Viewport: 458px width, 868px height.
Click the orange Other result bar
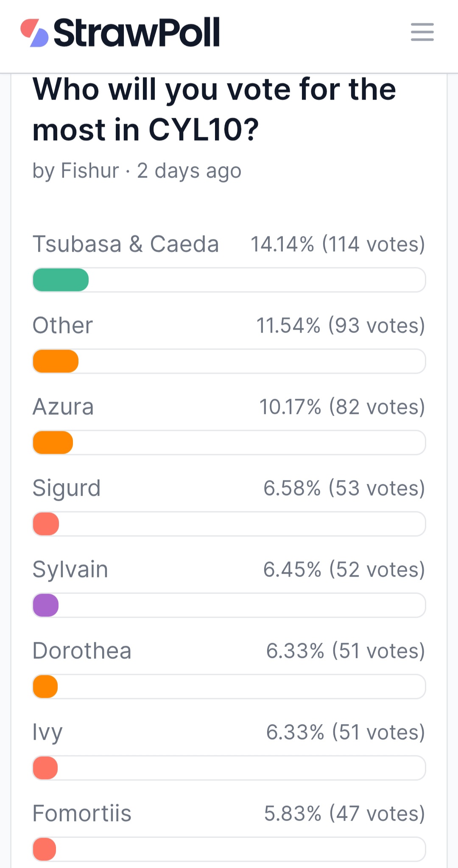pyautogui.click(x=56, y=361)
